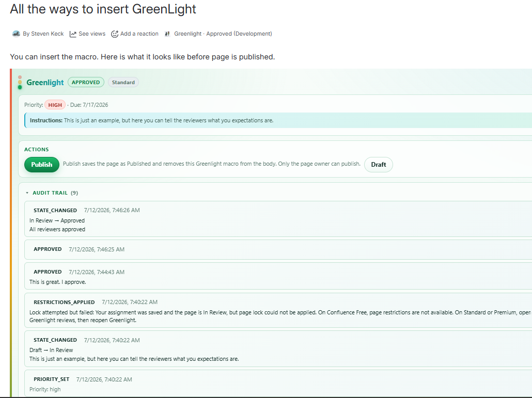Click the Due: 7/17/2026 text
Image resolution: width=532 pixels, height=398 pixels.
89,105
